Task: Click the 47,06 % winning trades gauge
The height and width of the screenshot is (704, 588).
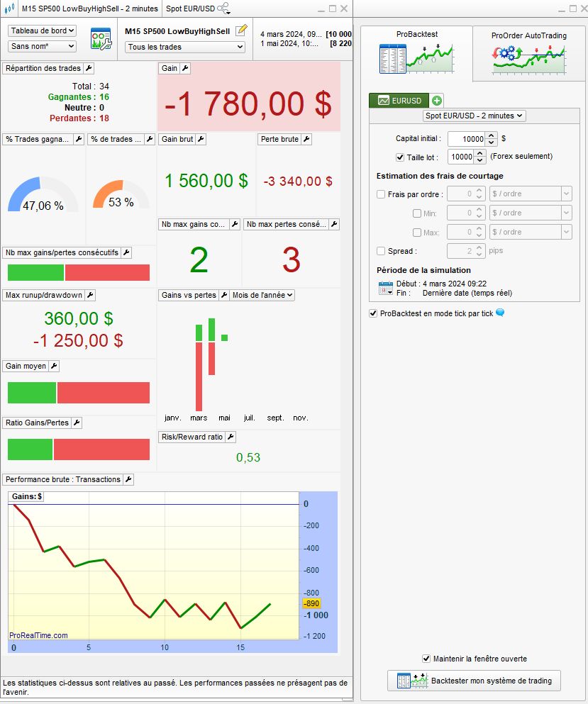Action: pyautogui.click(x=43, y=194)
